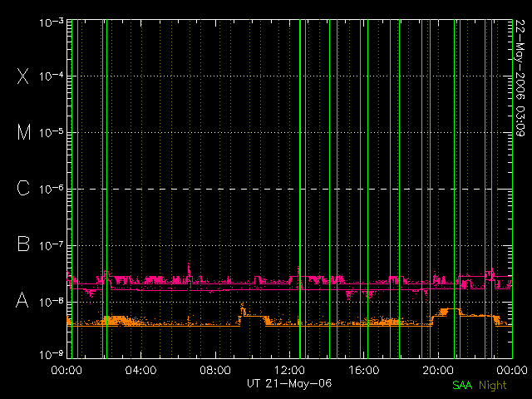Click the green SAA legend label
This screenshot has height=399, width=532.
(x=462, y=385)
